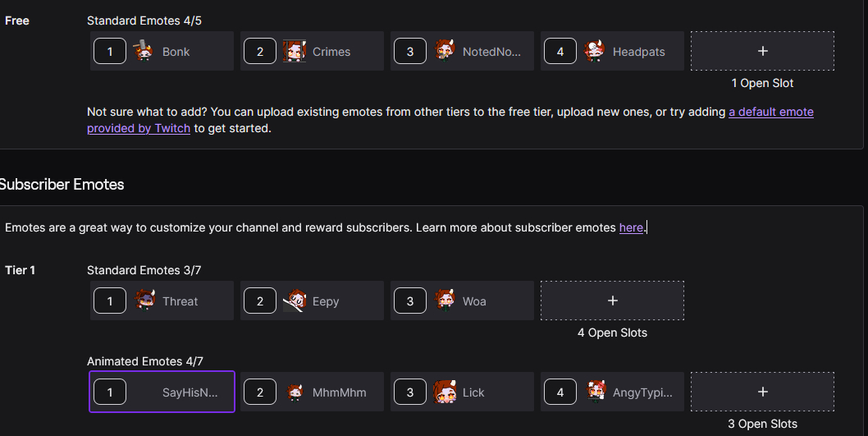
Task: Open the AngyTypi animated emote icon
Action: pyautogui.click(x=596, y=392)
